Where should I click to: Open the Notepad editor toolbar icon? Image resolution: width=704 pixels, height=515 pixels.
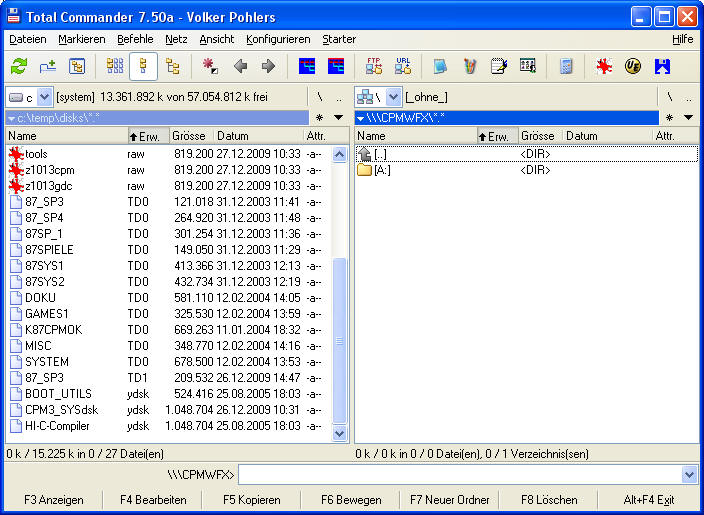499,66
